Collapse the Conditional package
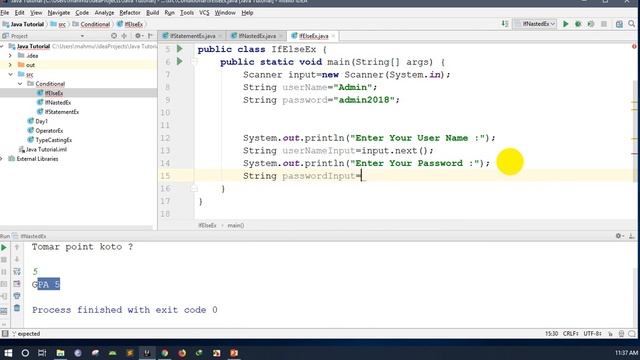Viewport: 640px width, 360px height. pos(20,84)
